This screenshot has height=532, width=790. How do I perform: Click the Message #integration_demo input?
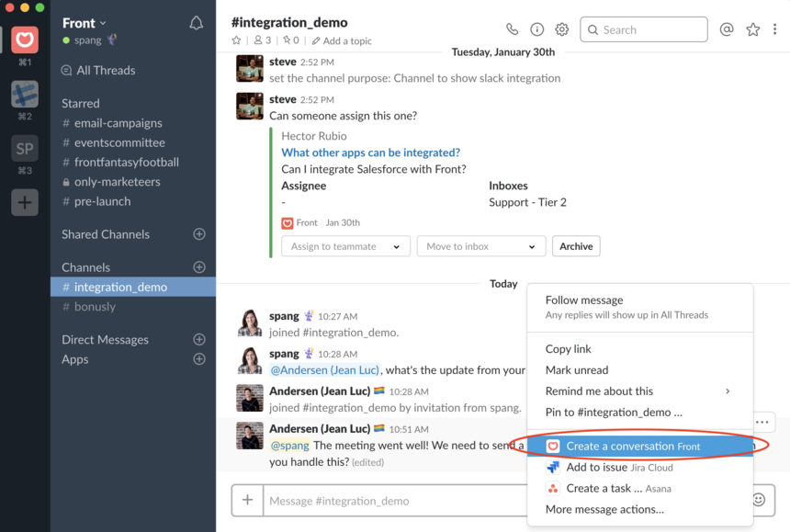point(394,501)
